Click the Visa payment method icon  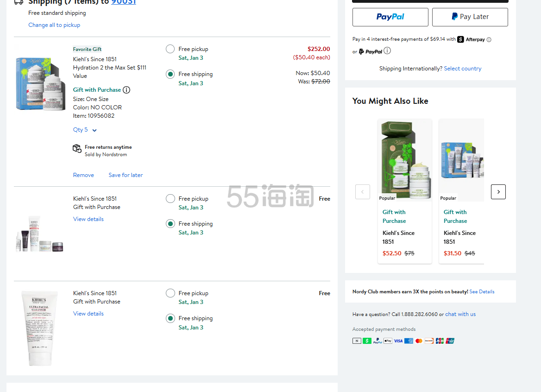398,341
